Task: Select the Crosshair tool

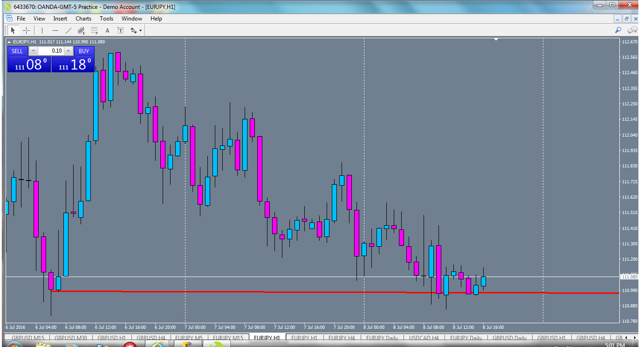Action: tap(26, 30)
